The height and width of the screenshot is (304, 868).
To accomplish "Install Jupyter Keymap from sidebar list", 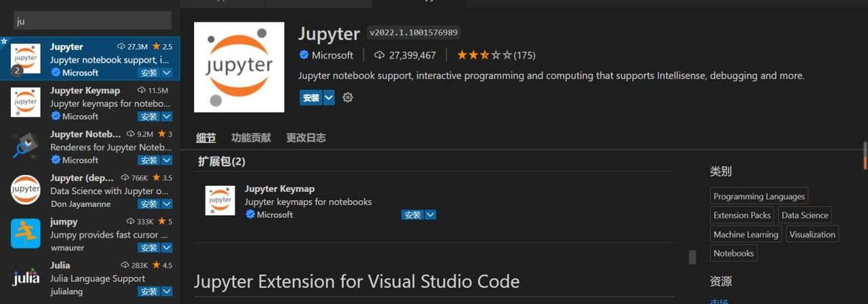I will (x=149, y=117).
